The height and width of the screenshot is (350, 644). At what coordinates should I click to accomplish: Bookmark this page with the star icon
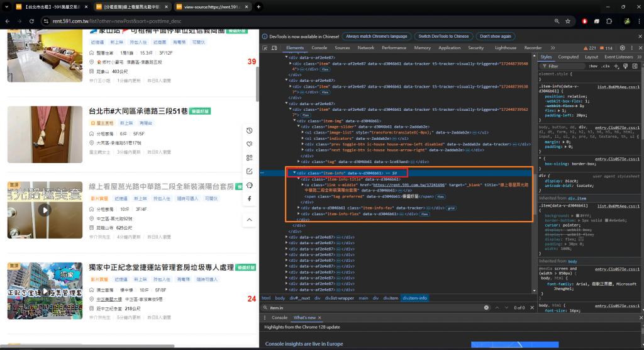tap(568, 21)
